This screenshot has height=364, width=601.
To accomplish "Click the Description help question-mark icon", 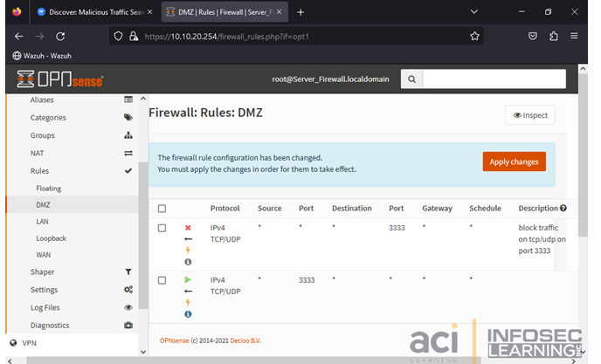I will (563, 209).
